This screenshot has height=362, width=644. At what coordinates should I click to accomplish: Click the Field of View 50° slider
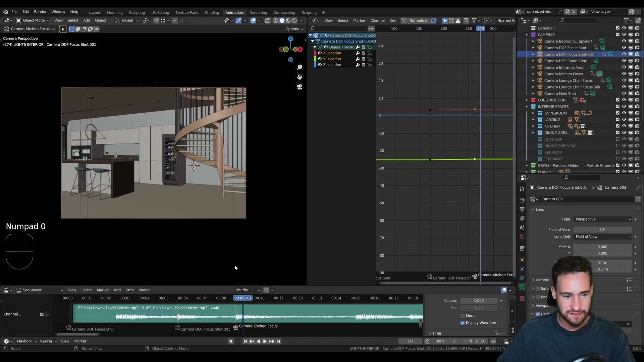[602, 230]
